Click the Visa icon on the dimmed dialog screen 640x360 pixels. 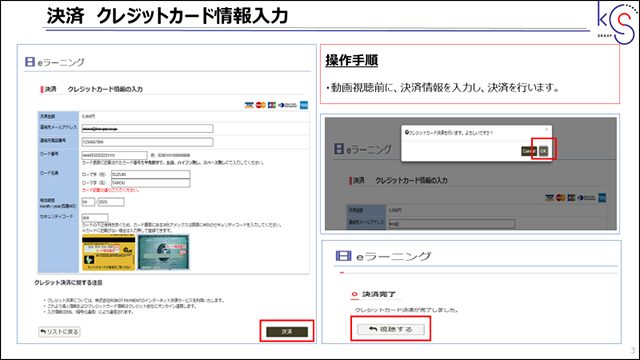[549, 198]
